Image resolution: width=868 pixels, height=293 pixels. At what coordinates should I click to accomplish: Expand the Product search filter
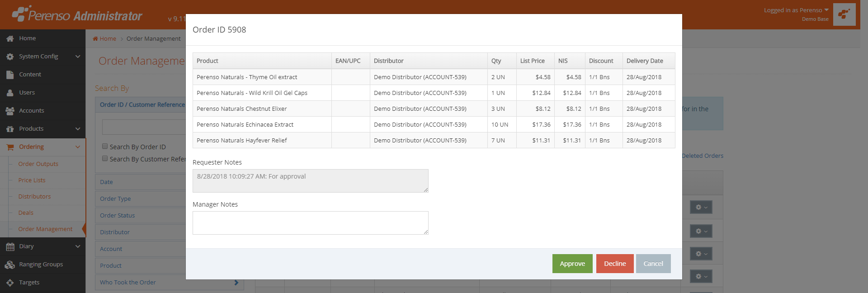(141, 265)
